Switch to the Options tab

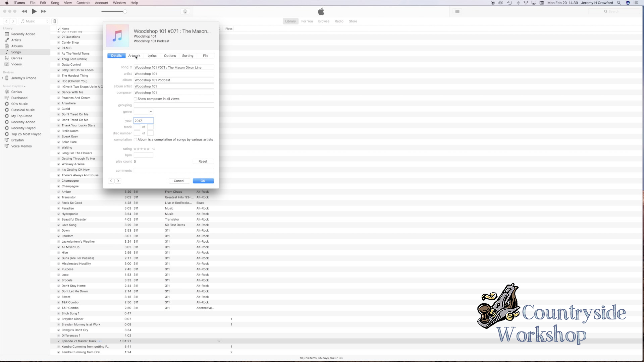pyautogui.click(x=170, y=56)
